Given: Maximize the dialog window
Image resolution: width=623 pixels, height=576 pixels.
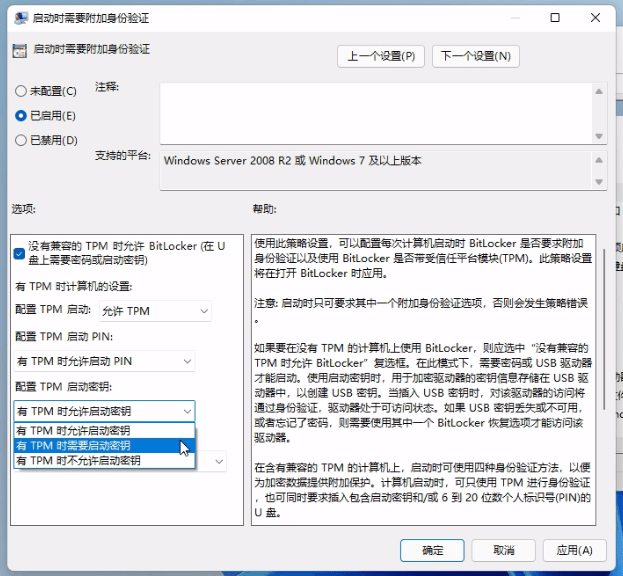Looking at the screenshot, I should coord(555,18).
